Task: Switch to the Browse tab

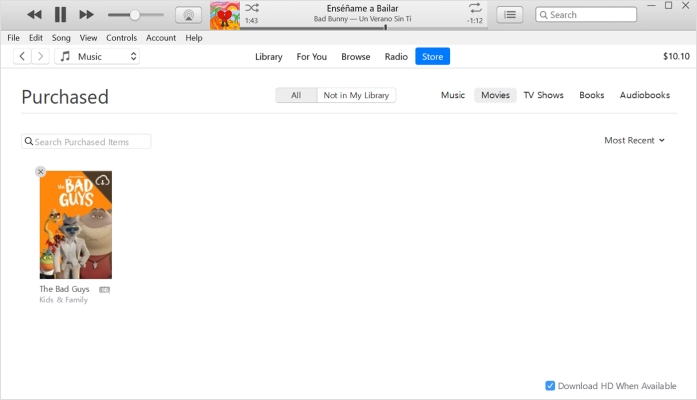Action: [356, 56]
